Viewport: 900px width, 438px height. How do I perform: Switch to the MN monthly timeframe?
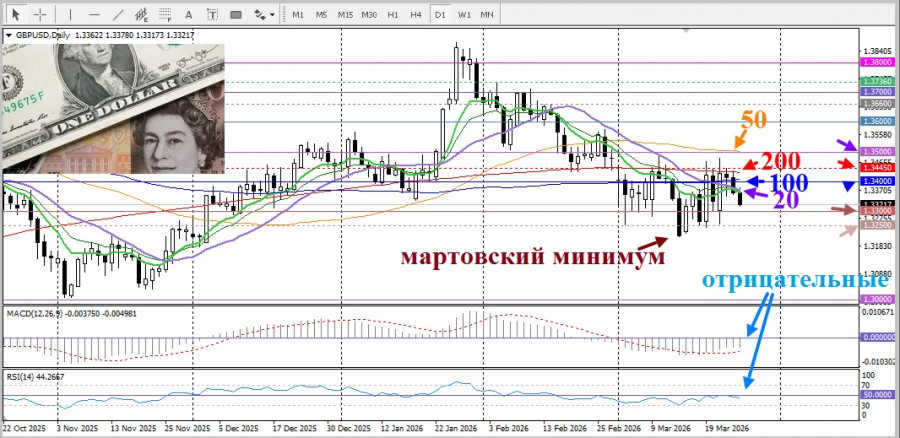coord(487,14)
